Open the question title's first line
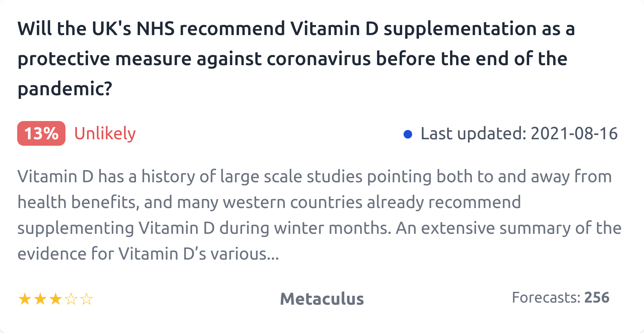This screenshot has width=644, height=333. (x=296, y=29)
